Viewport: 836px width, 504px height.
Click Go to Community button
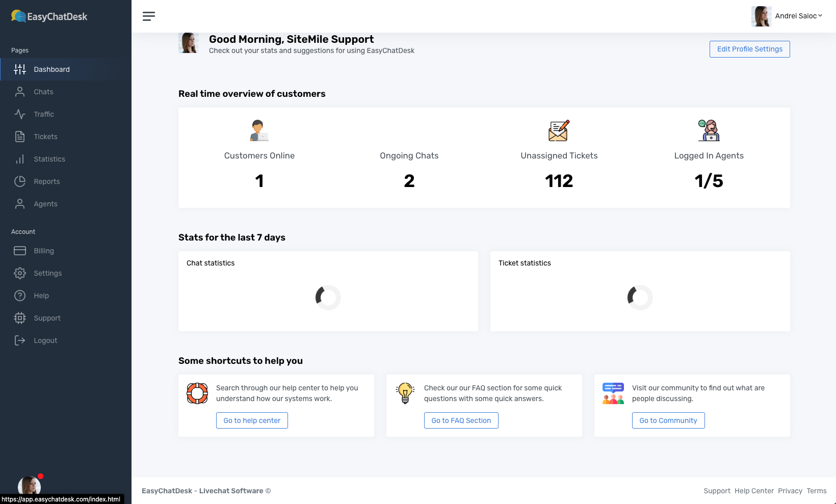click(x=668, y=420)
